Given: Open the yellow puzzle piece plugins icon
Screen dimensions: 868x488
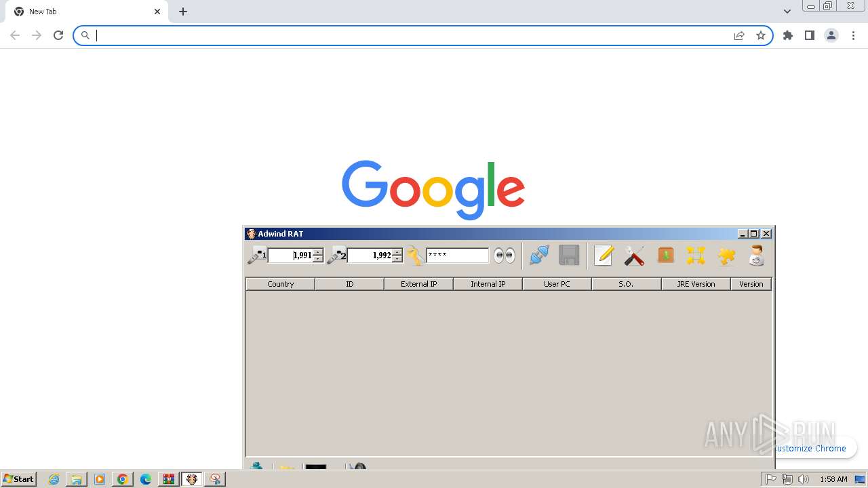Looking at the screenshot, I should click(726, 256).
